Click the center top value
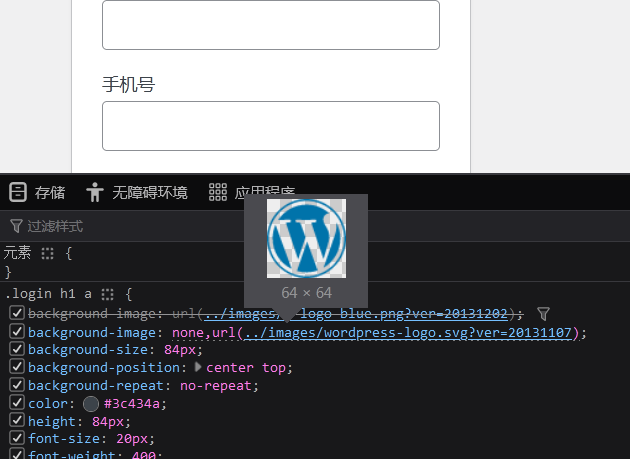The image size is (630, 459). click(x=246, y=368)
